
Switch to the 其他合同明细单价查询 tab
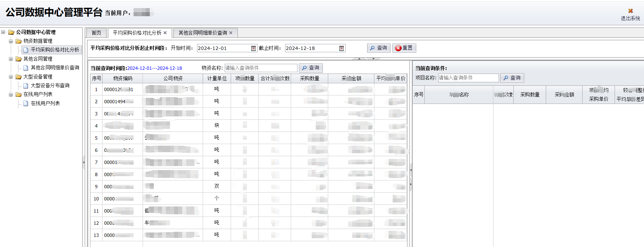coord(202,33)
